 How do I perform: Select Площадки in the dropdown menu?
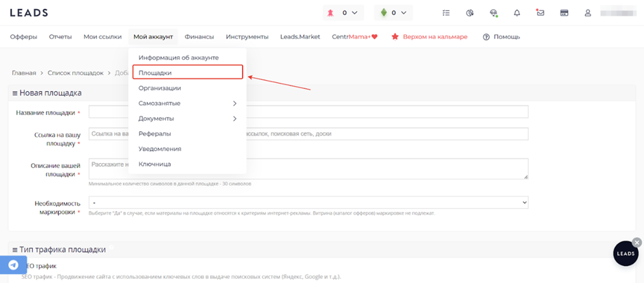188,73
